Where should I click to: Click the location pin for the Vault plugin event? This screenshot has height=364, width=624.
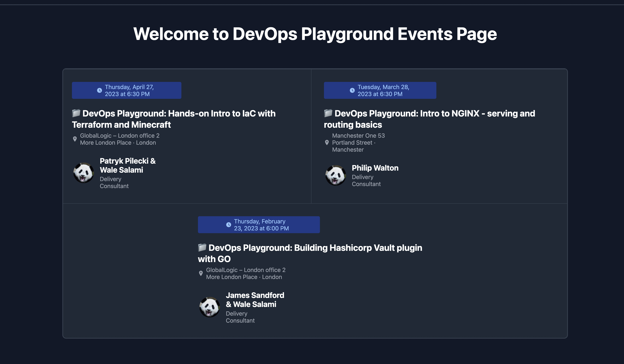[201, 273]
